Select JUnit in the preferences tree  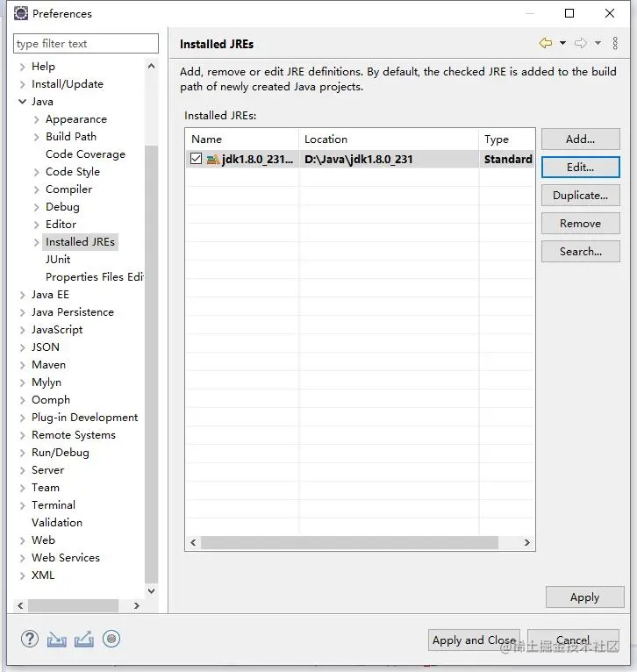click(x=58, y=260)
